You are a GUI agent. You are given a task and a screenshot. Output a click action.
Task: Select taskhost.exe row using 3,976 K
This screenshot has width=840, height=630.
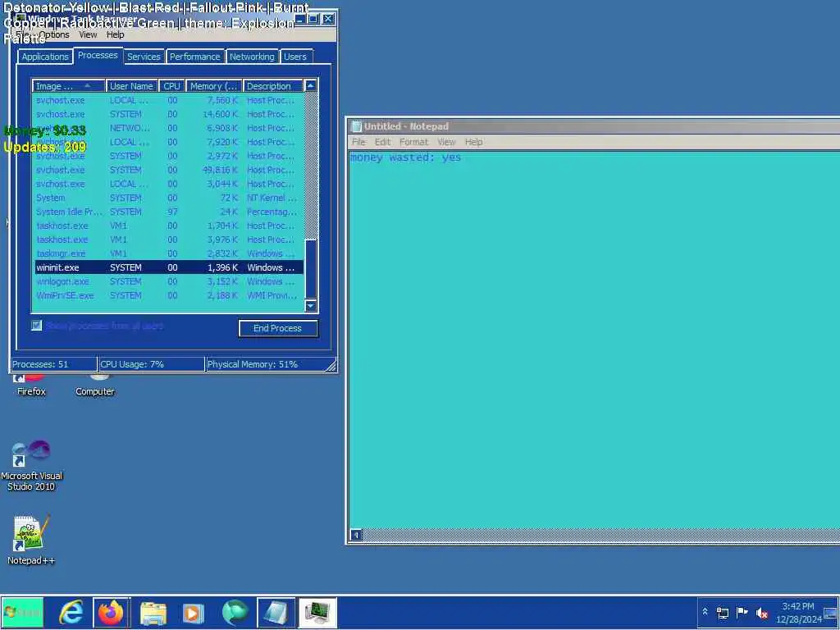[168, 240]
